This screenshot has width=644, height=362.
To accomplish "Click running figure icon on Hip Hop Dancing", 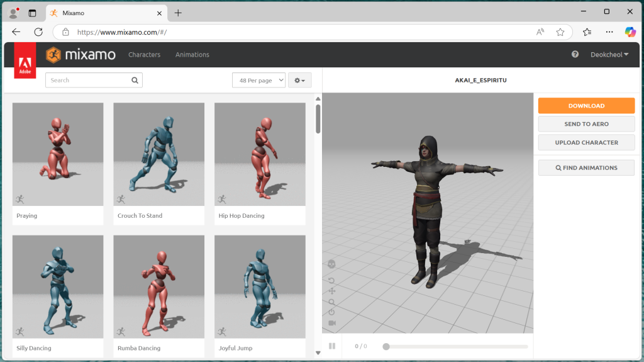I will pyautogui.click(x=222, y=200).
